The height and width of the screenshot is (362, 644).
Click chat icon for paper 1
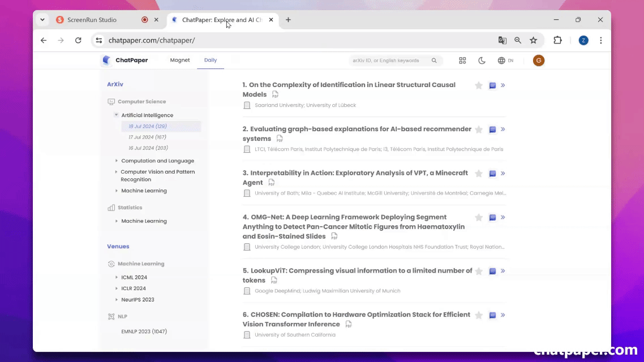[492, 85]
